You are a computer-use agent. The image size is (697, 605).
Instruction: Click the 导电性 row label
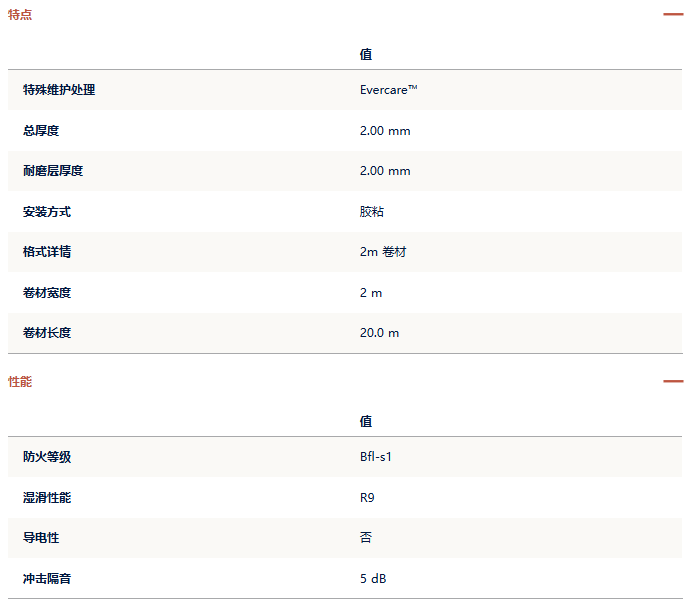pos(41,538)
